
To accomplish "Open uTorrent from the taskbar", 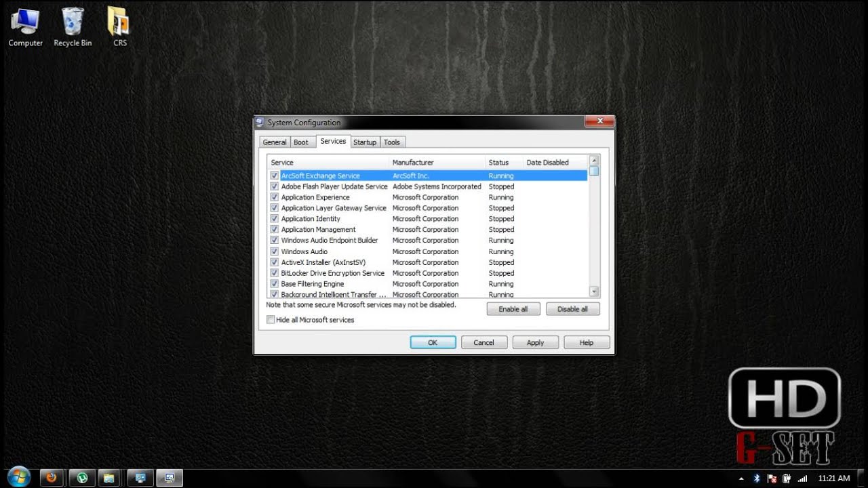I will 81,478.
